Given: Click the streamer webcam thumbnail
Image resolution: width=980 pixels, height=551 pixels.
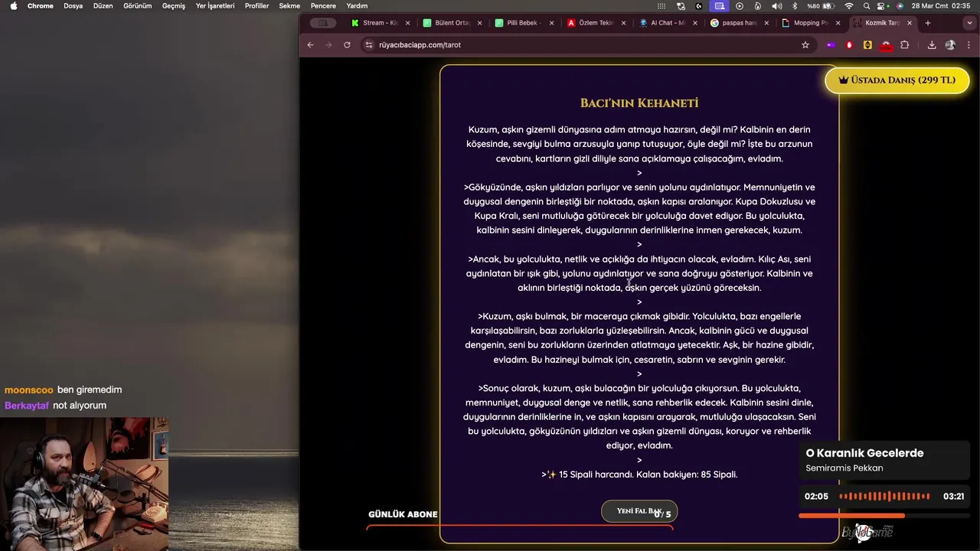Looking at the screenshot, I should pyautogui.click(x=84, y=484).
